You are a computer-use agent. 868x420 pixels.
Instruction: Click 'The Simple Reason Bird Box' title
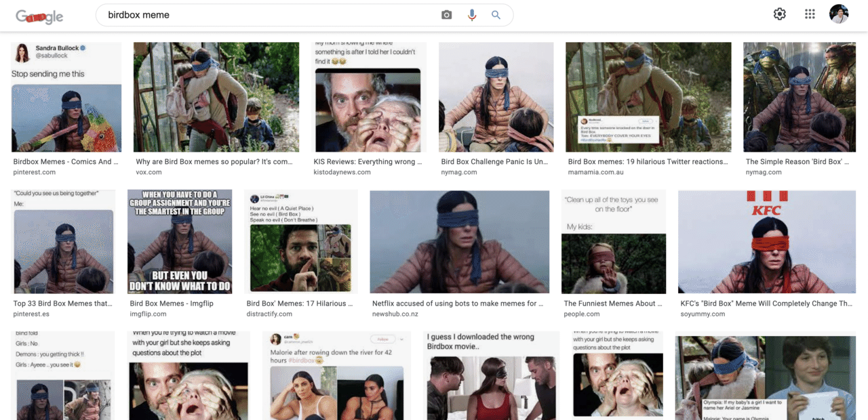tap(799, 162)
